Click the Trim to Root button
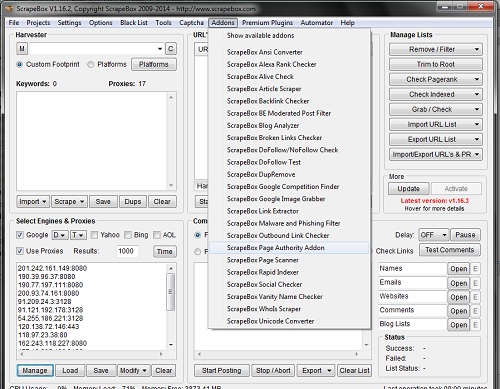Screen dimensions: 500x389 [x=435, y=64]
